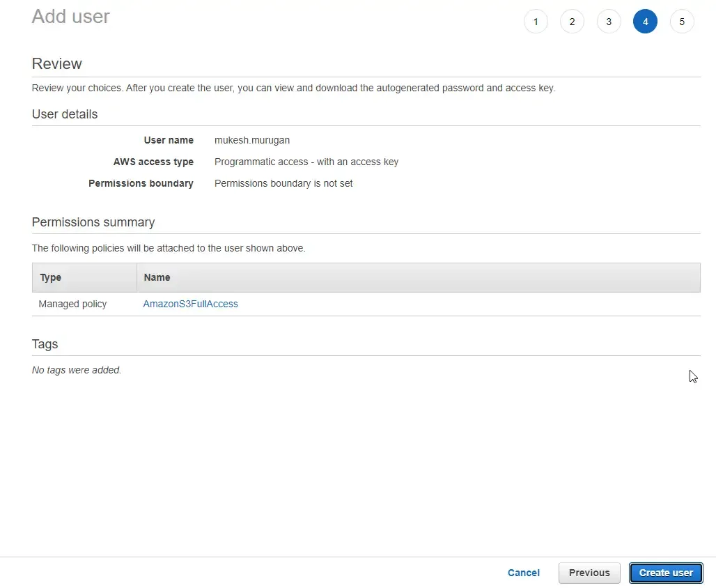Click Cancel to abandon user creation
This screenshot has height=588, width=716.
point(523,573)
